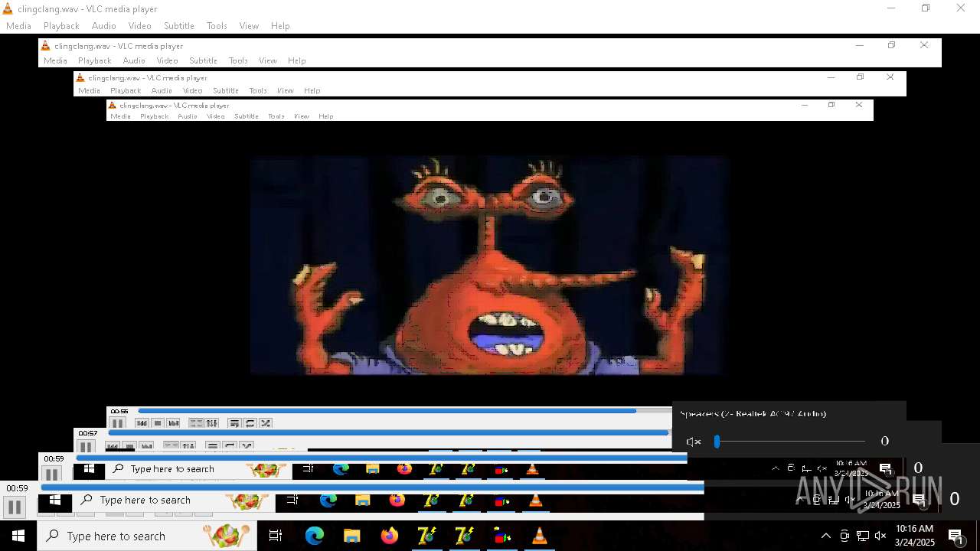Open the yellow 7 icon next to Firefox on real taskbar

pyautogui.click(x=426, y=536)
